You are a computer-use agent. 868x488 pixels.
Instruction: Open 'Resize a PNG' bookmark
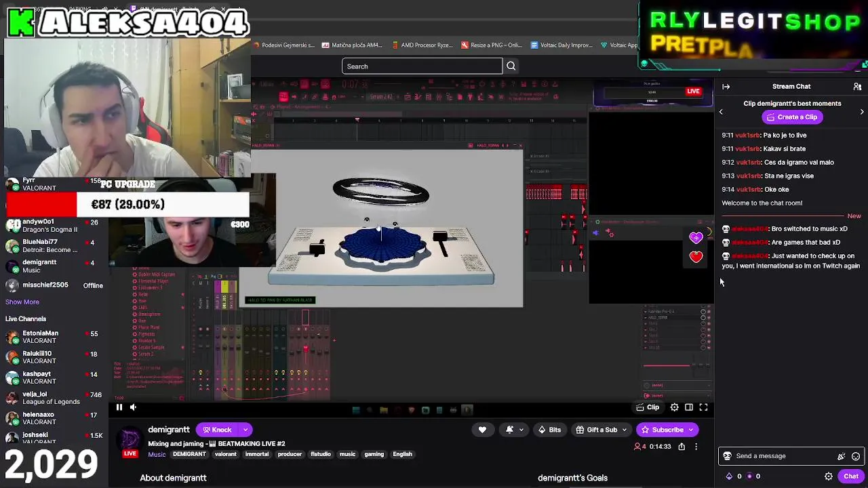(x=492, y=45)
